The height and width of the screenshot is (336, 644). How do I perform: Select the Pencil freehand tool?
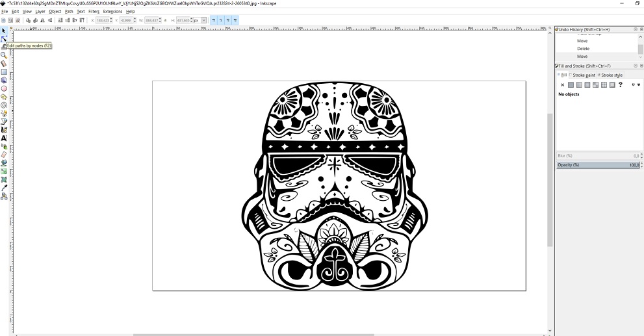tap(4, 113)
